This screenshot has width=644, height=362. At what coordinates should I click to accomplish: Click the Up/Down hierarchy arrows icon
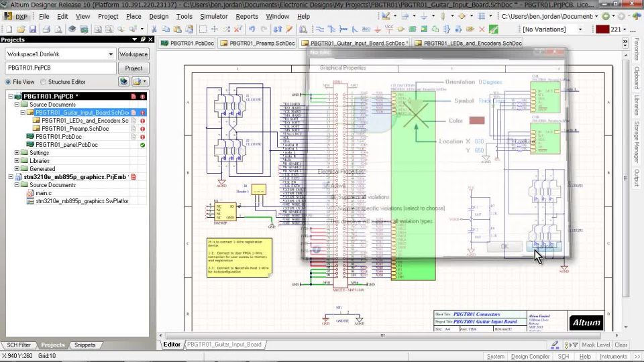(x=278, y=29)
